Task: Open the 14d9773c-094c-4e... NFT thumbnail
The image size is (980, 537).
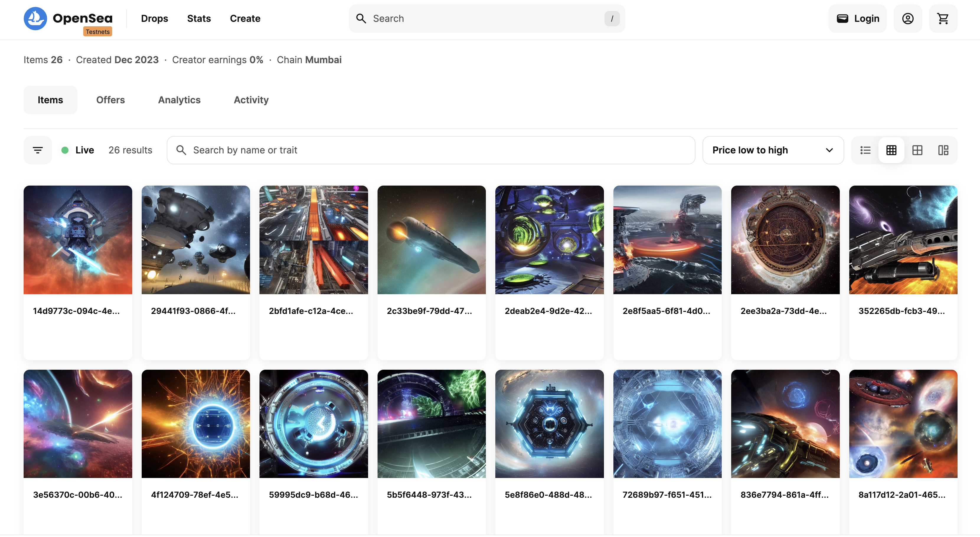Action: pos(78,240)
